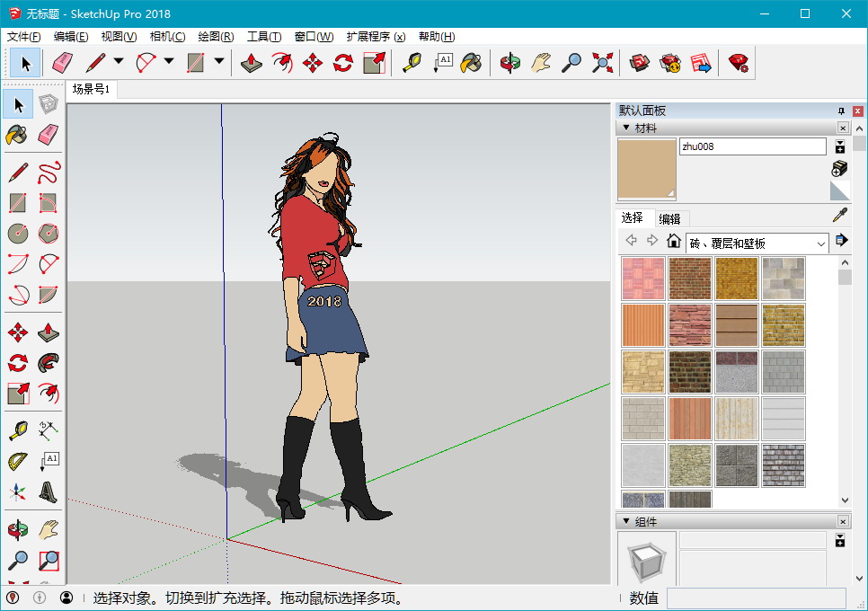
Task: Close the 材料 panel section
Action: click(x=843, y=128)
